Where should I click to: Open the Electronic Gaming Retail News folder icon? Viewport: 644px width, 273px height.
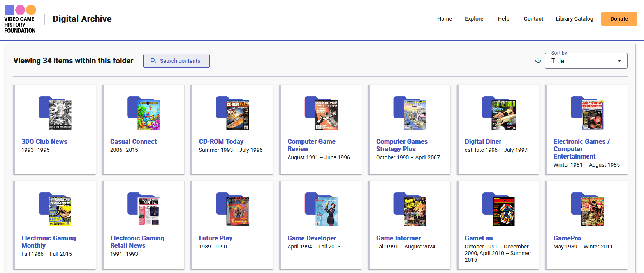click(x=144, y=209)
